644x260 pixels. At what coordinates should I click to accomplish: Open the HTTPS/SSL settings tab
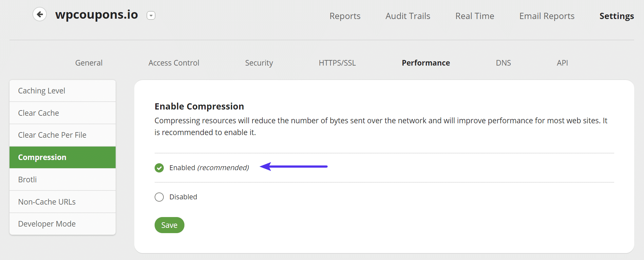tap(337, 63)
